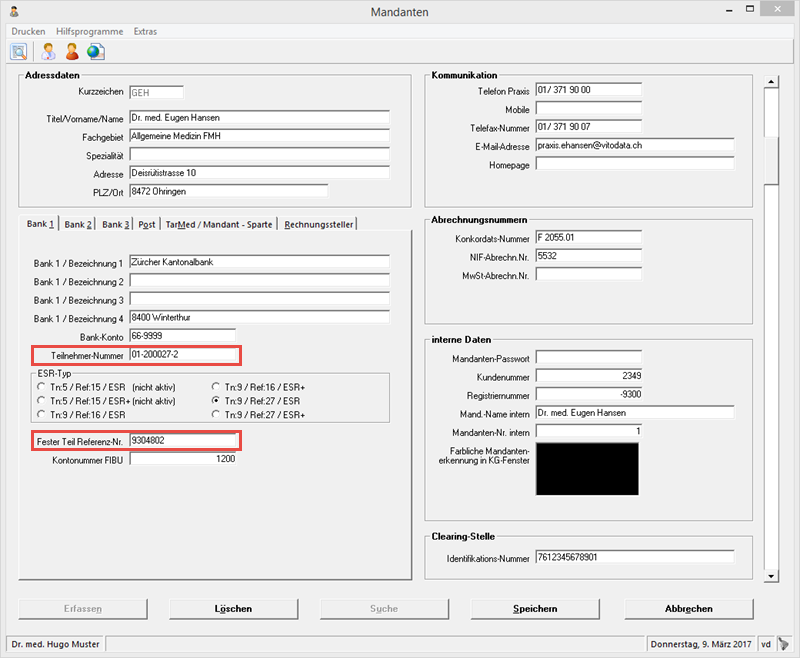Open the Drucken menu
The height and width of the screenshot is (658, 800).
(28, 31)
